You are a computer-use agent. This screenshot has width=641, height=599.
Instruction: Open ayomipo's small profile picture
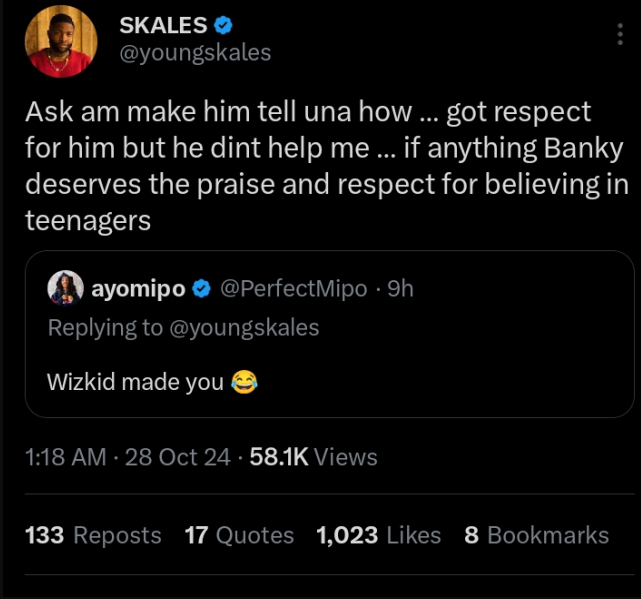pyautogui.click(x=65, y=289)
